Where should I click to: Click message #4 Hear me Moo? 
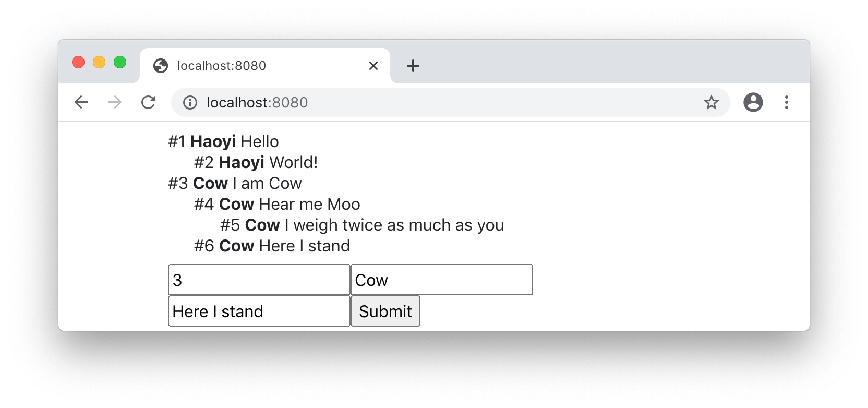[x=276, y=204]
